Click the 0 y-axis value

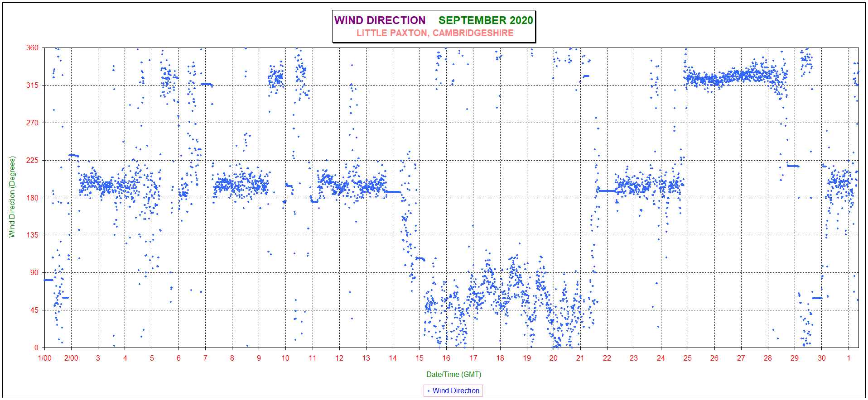pos(37,348)
